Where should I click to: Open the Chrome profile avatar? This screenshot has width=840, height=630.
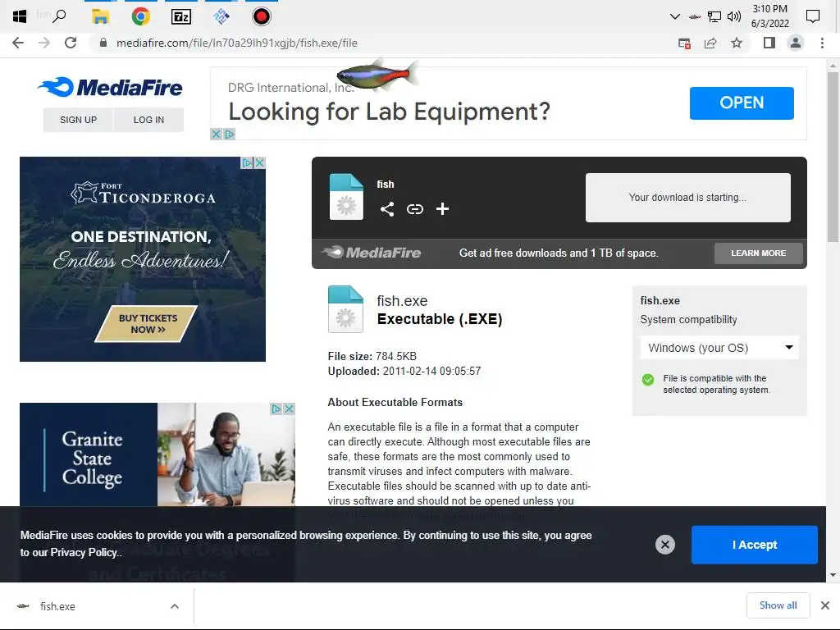796,43
